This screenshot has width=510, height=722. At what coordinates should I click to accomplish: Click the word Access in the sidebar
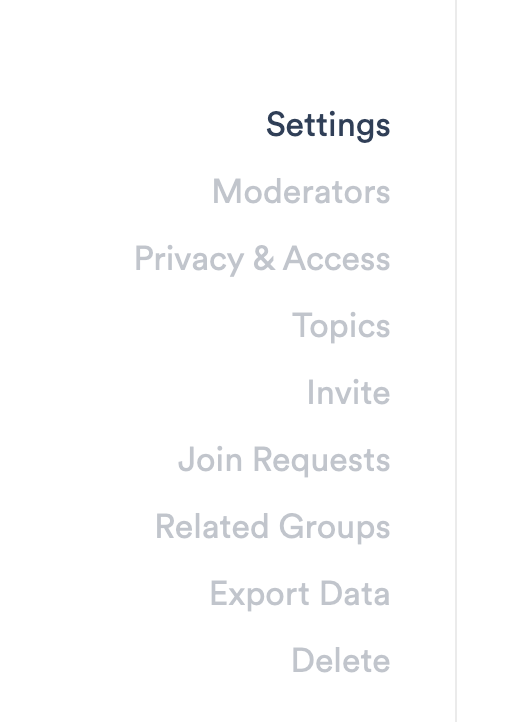tap(336, 258)
